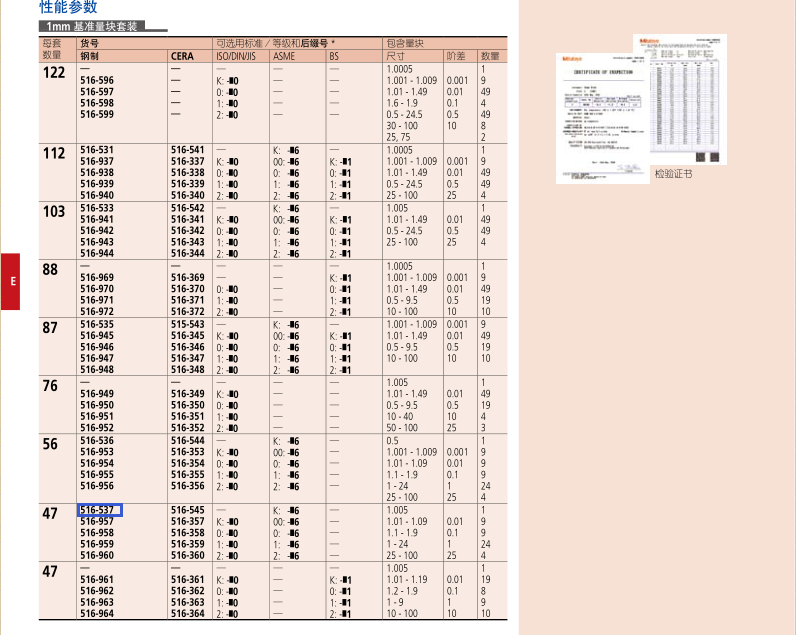Select set quantity 122

[54, 73]
